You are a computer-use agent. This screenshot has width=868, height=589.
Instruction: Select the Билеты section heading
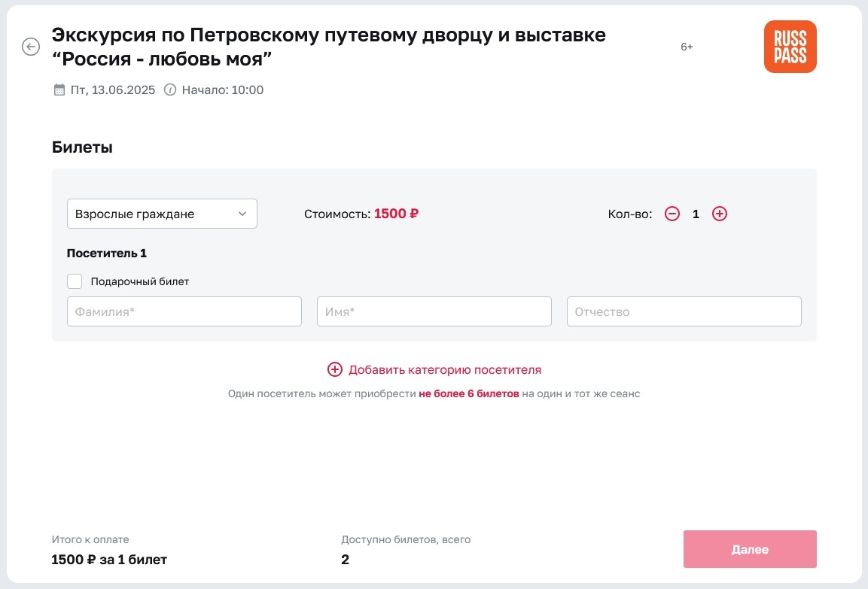pos(81,147)
